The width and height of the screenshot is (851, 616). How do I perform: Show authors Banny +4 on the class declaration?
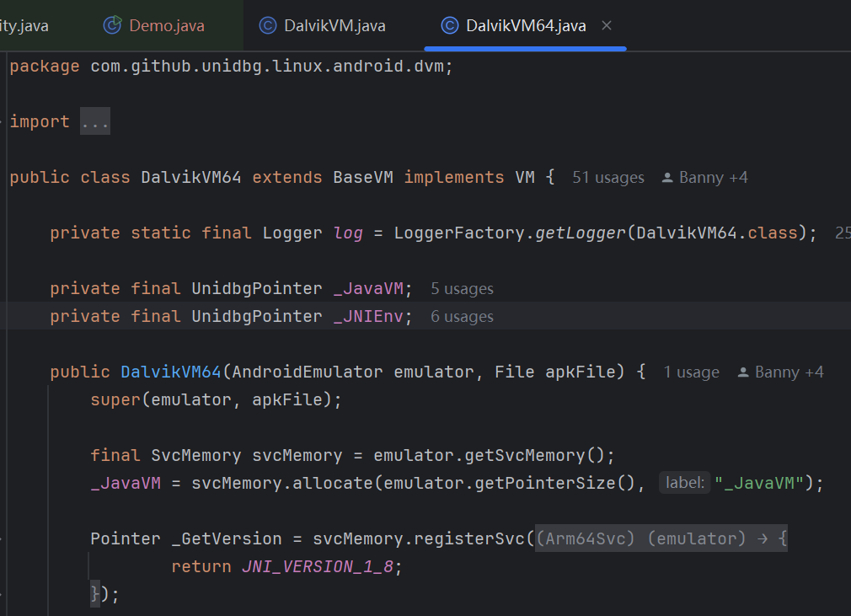(x=713, y=178)
